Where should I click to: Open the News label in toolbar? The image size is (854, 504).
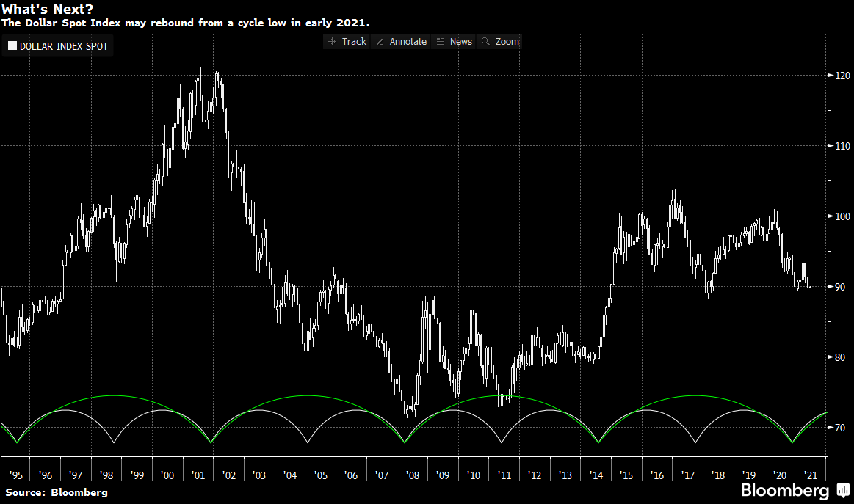tap(460, 41)
